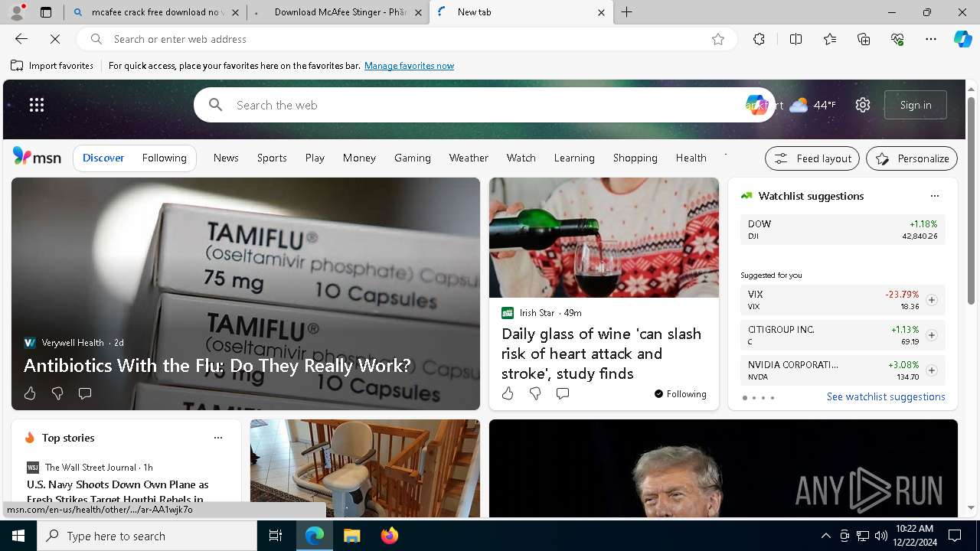This screenshot has width=980, height=551.
Task: Open comments on the wine article
Action: coord(563,393)
